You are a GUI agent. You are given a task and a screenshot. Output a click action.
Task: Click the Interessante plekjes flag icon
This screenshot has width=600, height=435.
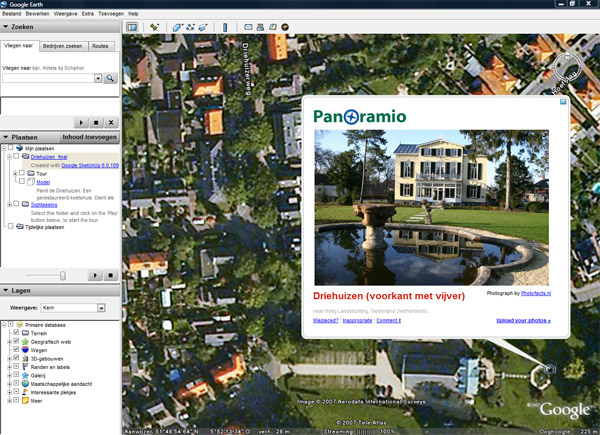(x=25, y=392)
